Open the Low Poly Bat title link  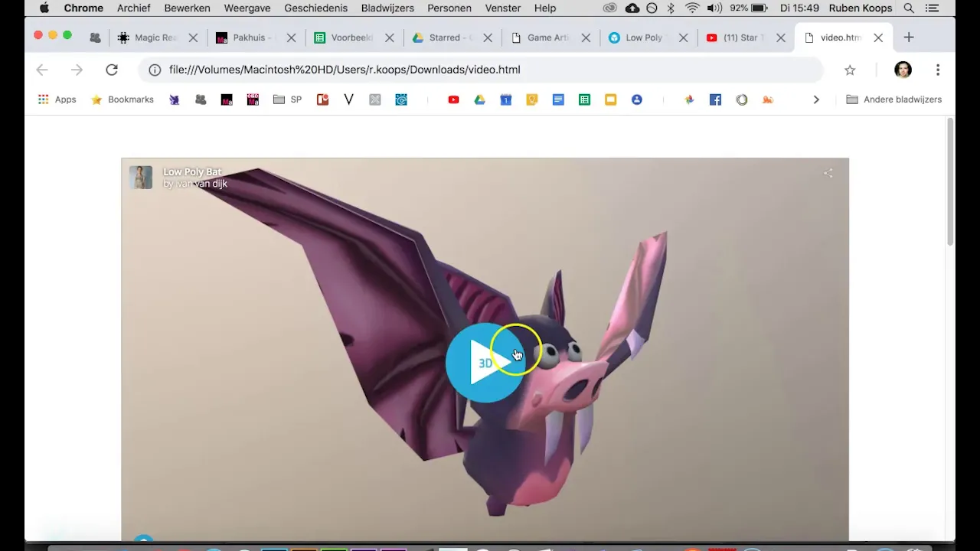(192, 171)
